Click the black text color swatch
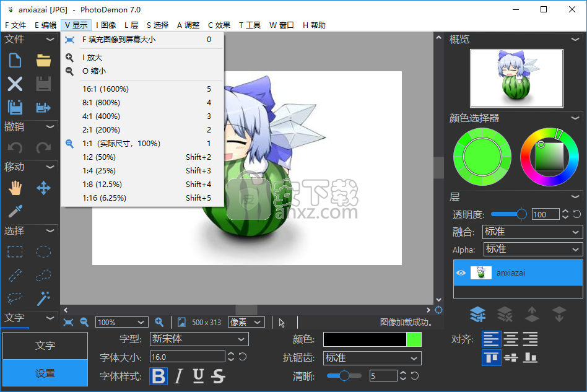 pyautogui.click(x=365, y=339)
